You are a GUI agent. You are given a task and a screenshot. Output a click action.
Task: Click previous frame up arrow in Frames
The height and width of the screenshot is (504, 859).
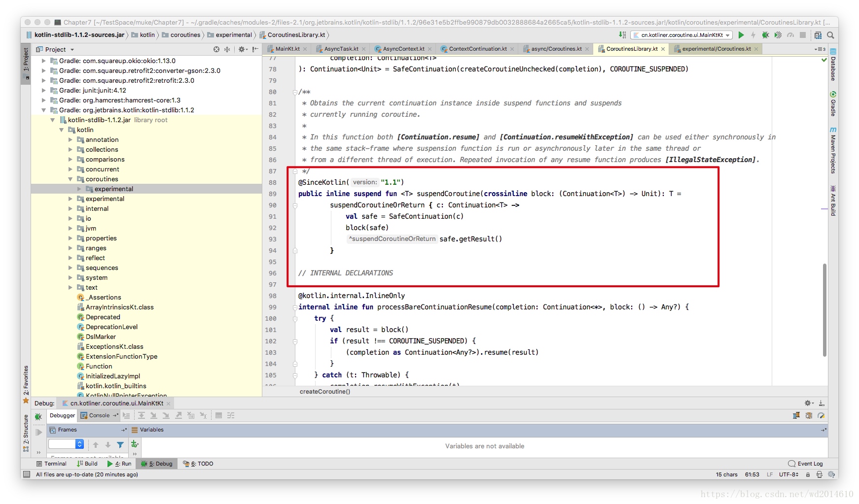click(x=96, y=445)
